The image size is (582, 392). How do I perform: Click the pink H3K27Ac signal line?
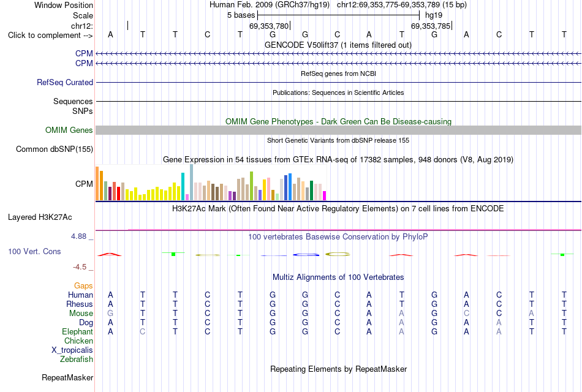click(x=355, y=230)
